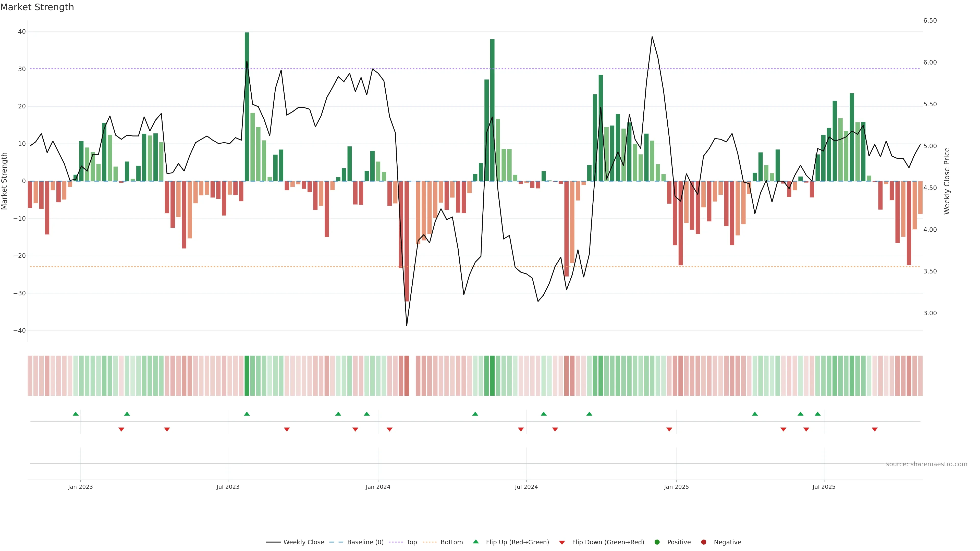The height and width of the screenshot is (551, 980).
Task: Click the Market Strength chart title
Action: click(37, 7)
